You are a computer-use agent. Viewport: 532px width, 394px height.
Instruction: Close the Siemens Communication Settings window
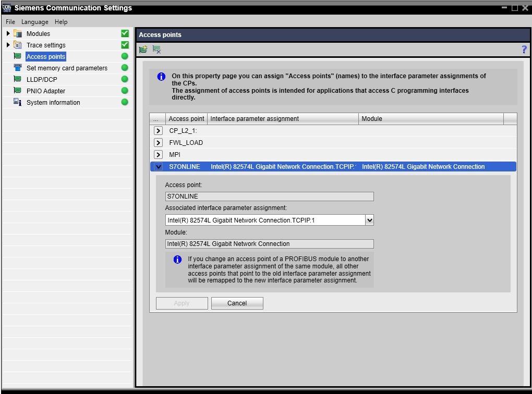(525, 7)
